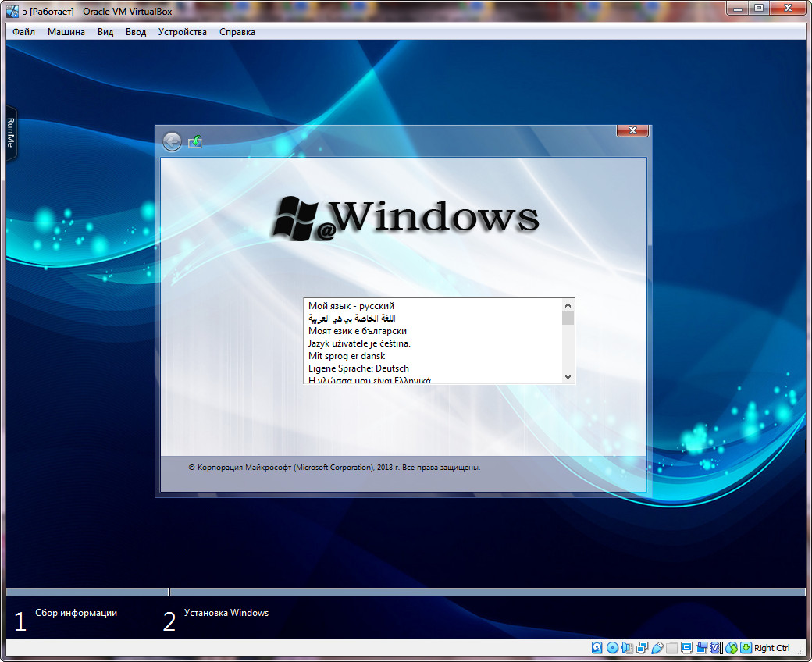Image resolution: width=812 pixels, height=662 pixels.
Task: Click the display status icon
Action: pyautogui.click(x=686, y=647)
